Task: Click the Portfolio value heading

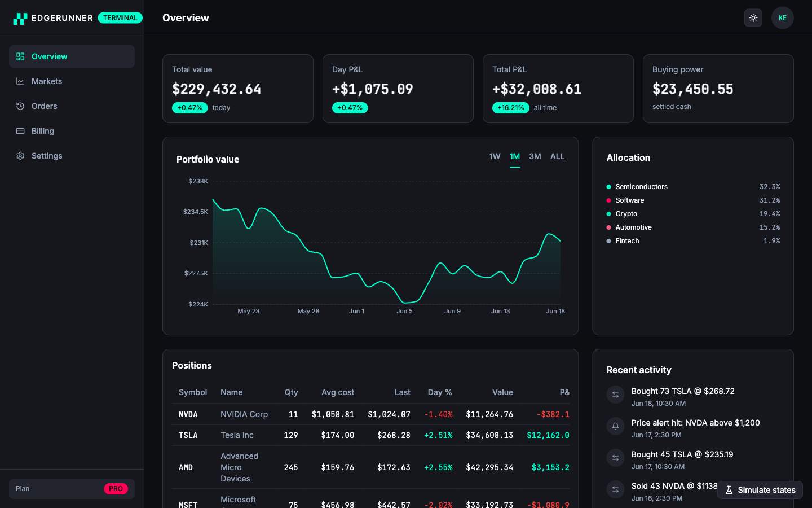Action: 208,159
